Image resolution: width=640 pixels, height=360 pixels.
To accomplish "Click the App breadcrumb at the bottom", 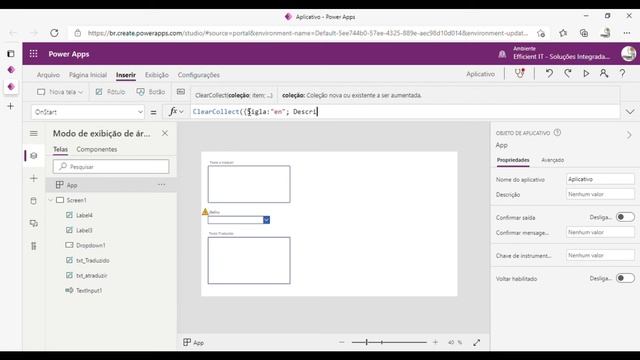I will 193,342.
